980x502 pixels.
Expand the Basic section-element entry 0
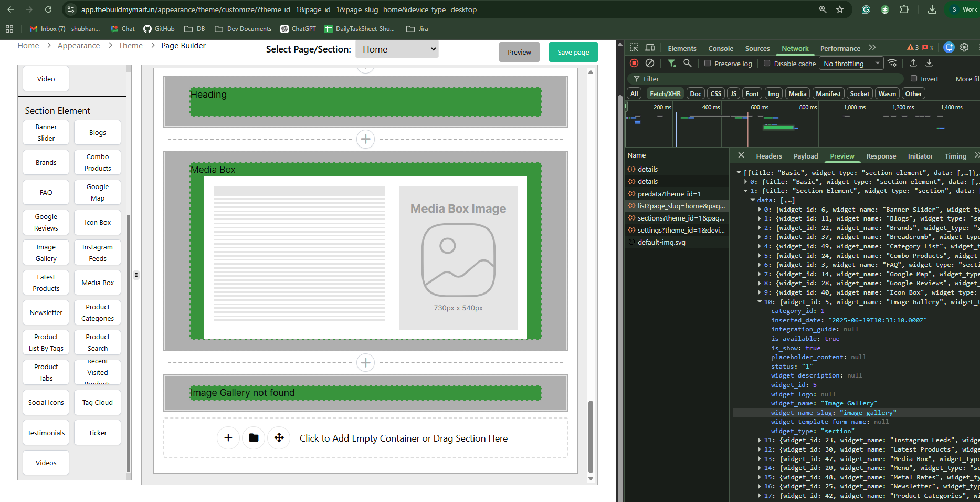(745, 182)
